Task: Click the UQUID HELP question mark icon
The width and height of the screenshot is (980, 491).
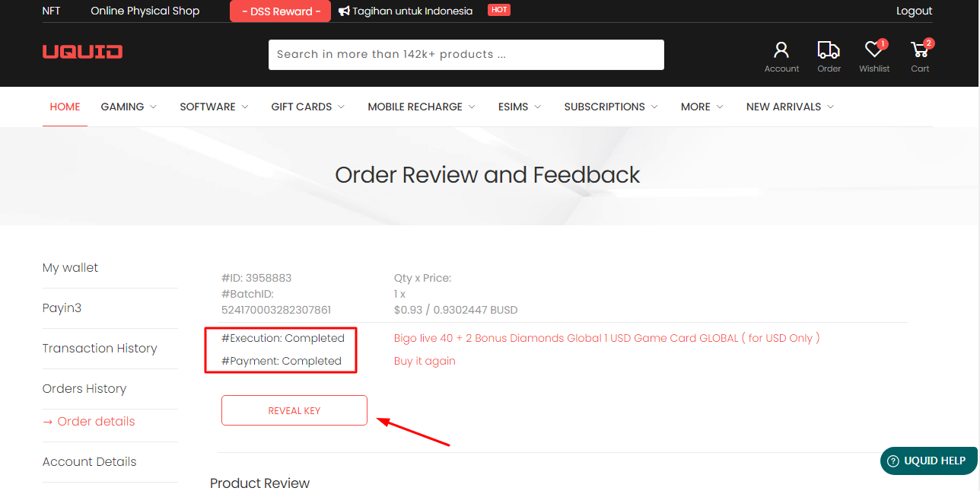Action: 893,461
